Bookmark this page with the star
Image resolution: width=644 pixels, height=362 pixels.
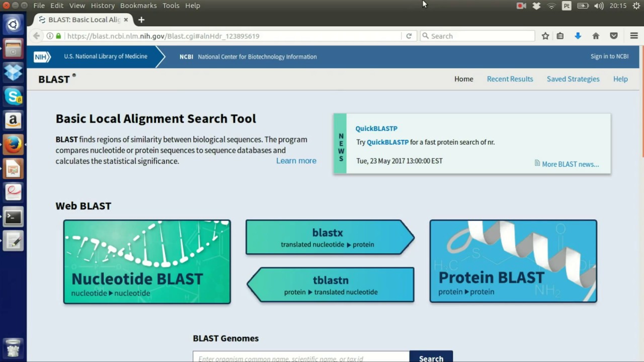click(545, 36)
